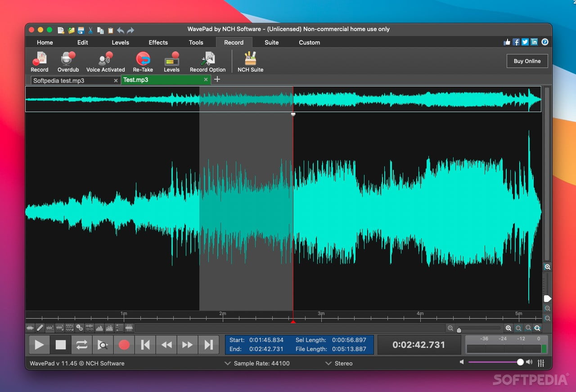Click the Buy Online button
Viewport: 576px width, 392px height.
pyautogui.click(x=527, y=61)
